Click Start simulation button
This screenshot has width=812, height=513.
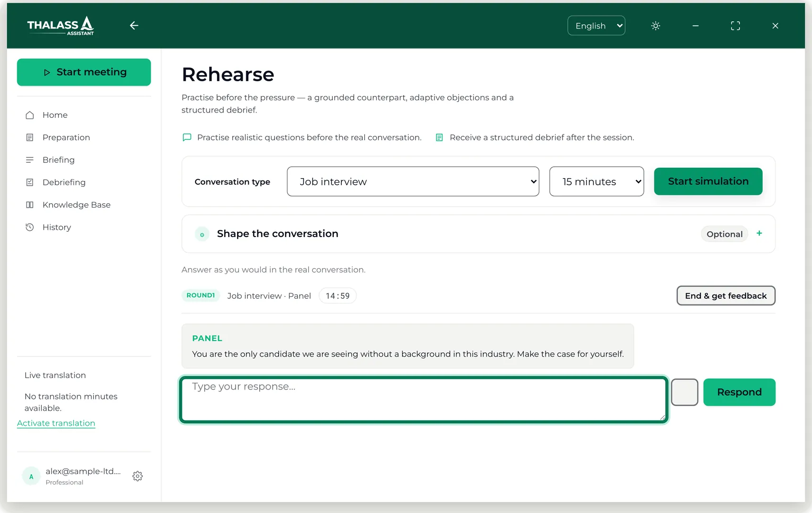(708, 181)
